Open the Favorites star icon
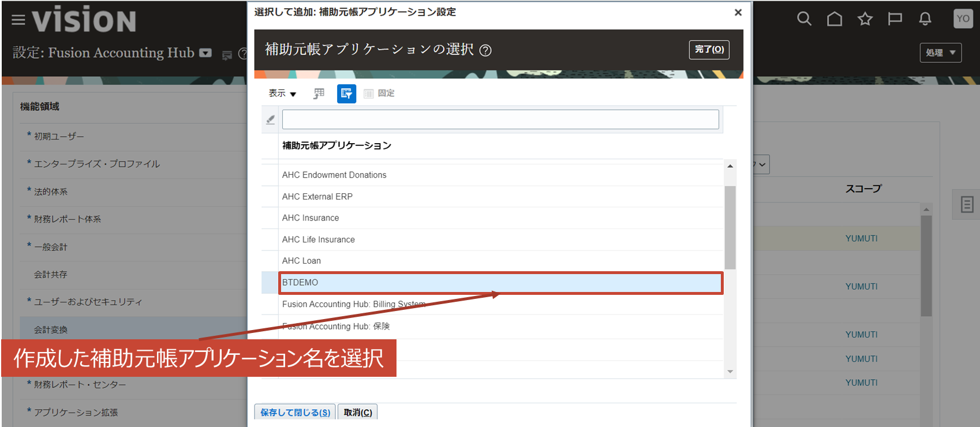Viewport: 980px width, 427px height. 865,19
